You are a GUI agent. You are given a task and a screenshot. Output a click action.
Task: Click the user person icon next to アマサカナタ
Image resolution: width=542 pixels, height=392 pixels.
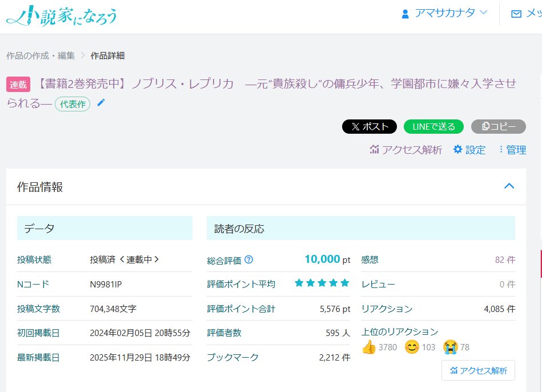click(404, 14)
